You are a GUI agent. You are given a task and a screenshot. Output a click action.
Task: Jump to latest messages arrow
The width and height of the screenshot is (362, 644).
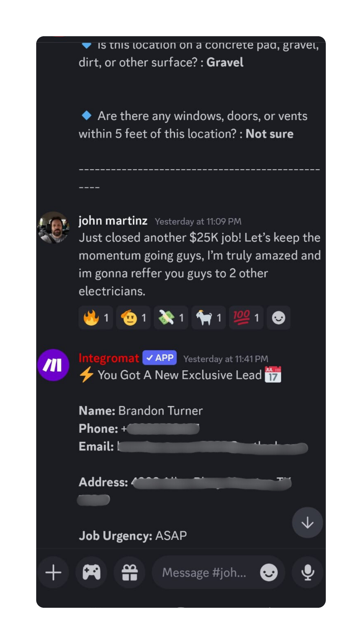point(307,523)
